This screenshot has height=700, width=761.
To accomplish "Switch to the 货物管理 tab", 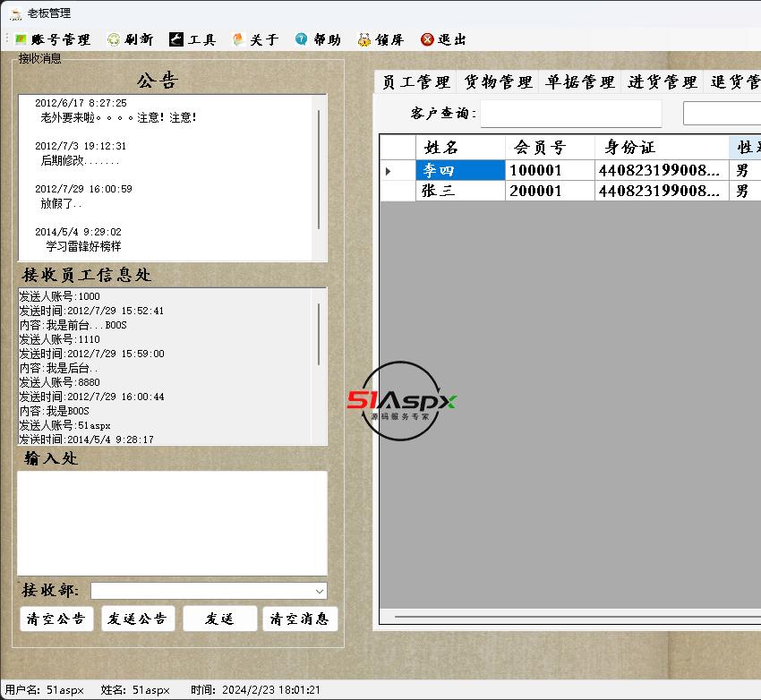I will pyautogui.click(x=498, y=81).
